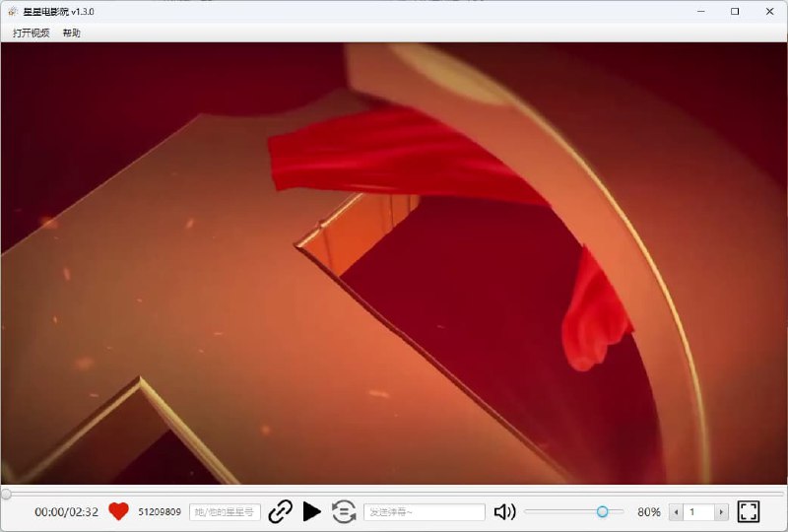Click the red heart like icon
The image size is (788, 532).
pyautogui.click(x=118, y=512)
